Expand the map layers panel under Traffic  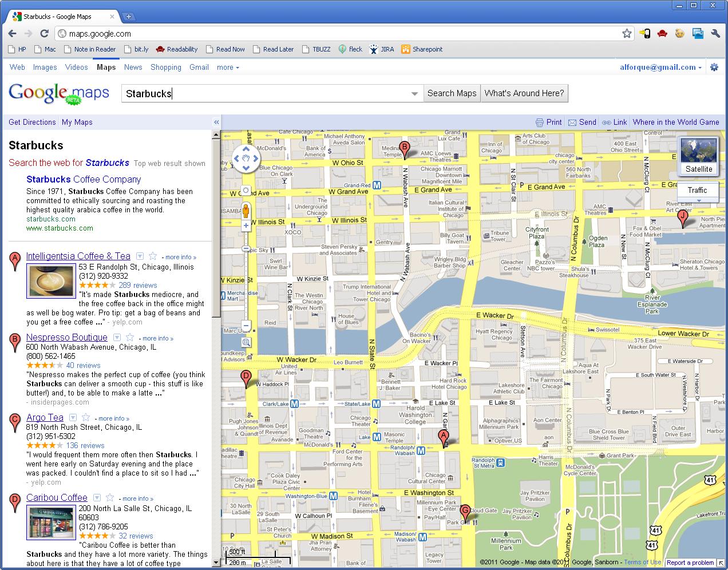click(698, 200)
